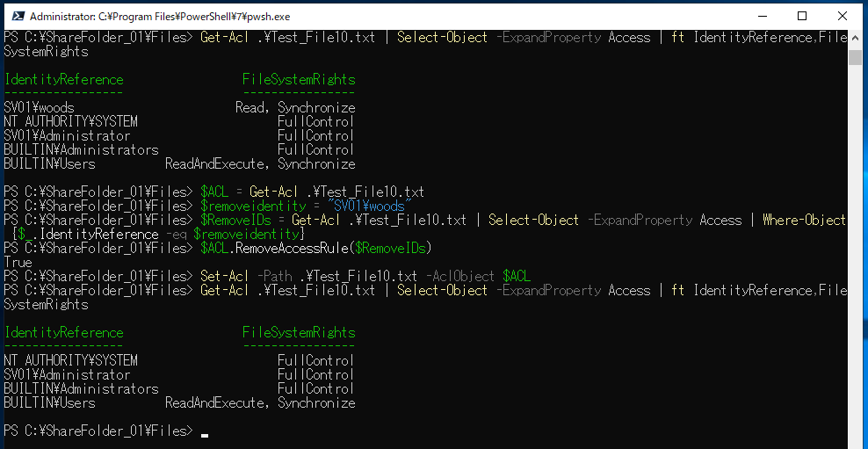Click the first IdentityReference column header
This screenshot has height=449, width=868.
tap(63, 80)
